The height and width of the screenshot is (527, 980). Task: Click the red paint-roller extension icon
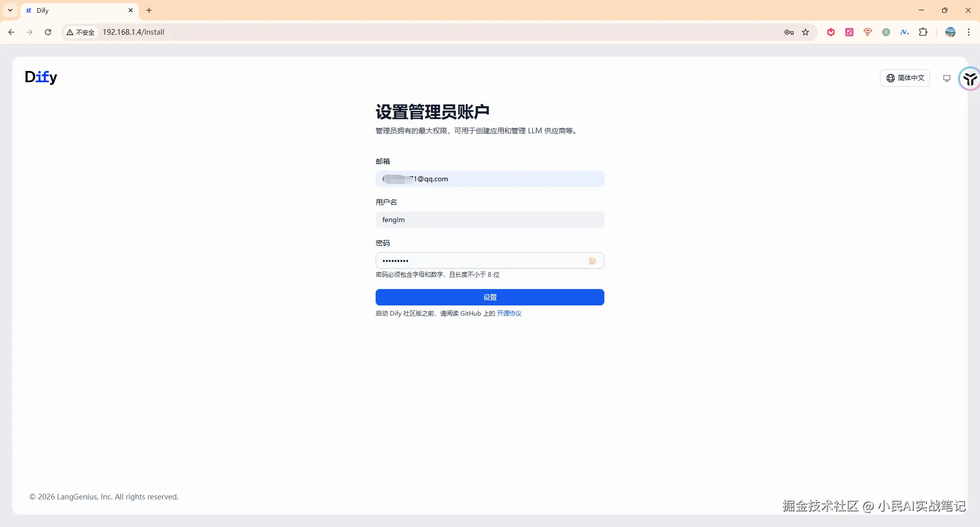click(868, 32)
